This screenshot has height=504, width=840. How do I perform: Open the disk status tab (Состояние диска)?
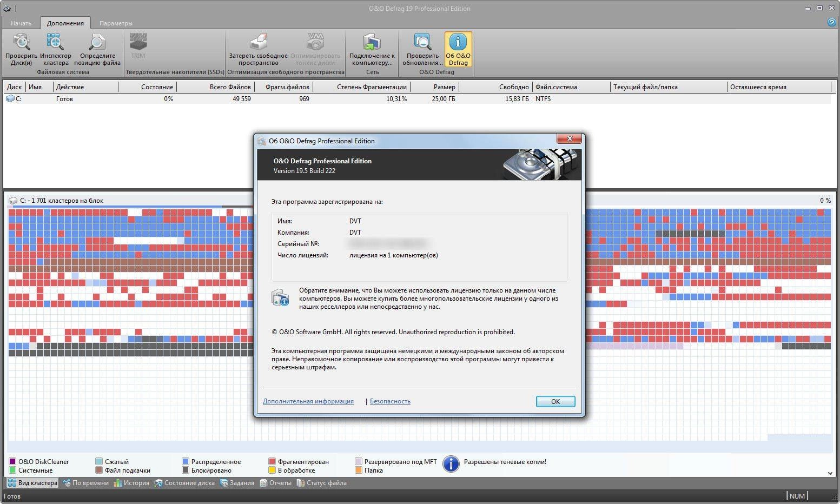pos(184,483)
